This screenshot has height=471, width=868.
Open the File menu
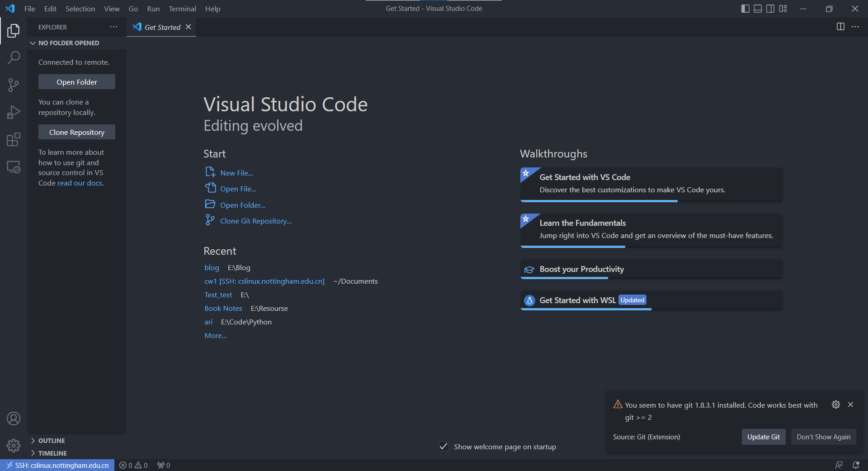click(29, 9)
